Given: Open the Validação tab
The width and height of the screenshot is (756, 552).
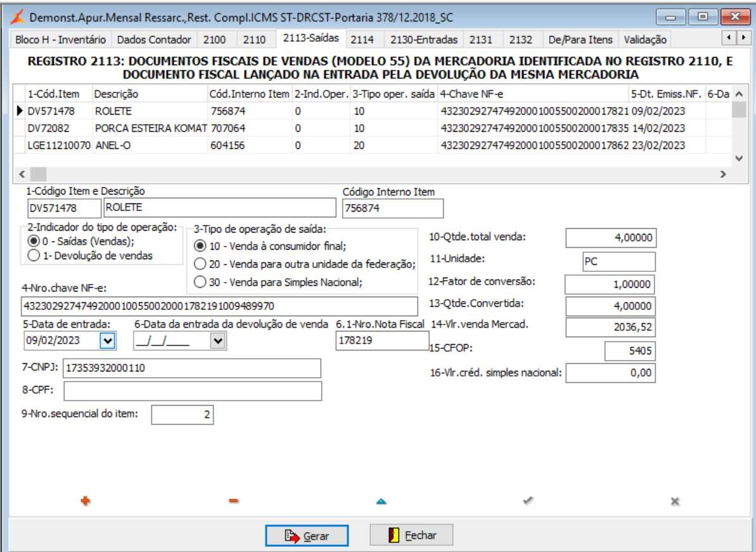Looking at the screenshot, I should point(645,39).
